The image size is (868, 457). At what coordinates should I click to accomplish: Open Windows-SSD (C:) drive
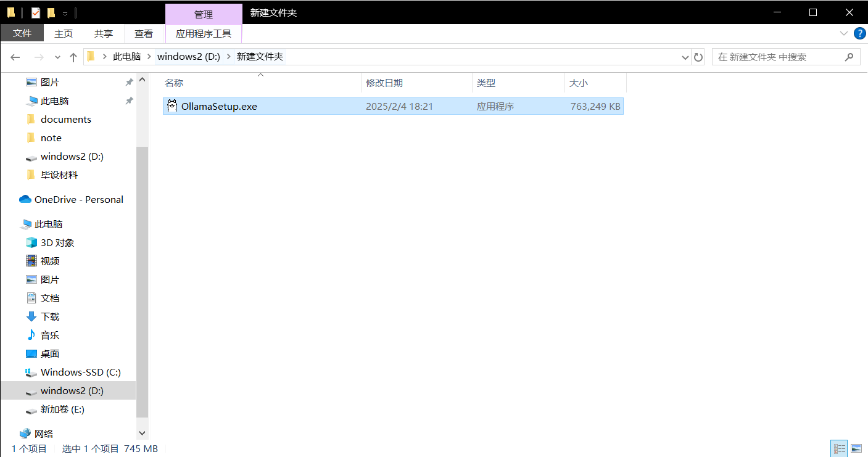[x=80, y=372]
